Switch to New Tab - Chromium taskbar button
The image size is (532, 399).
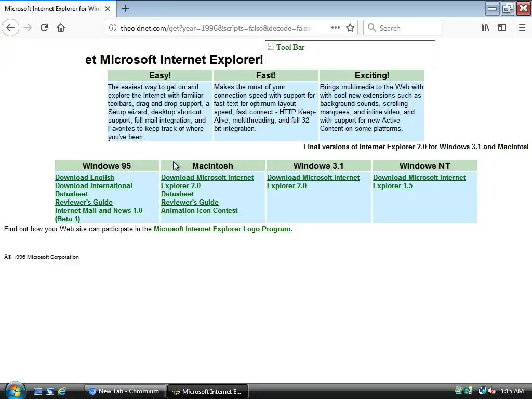(x=124, y=391)
